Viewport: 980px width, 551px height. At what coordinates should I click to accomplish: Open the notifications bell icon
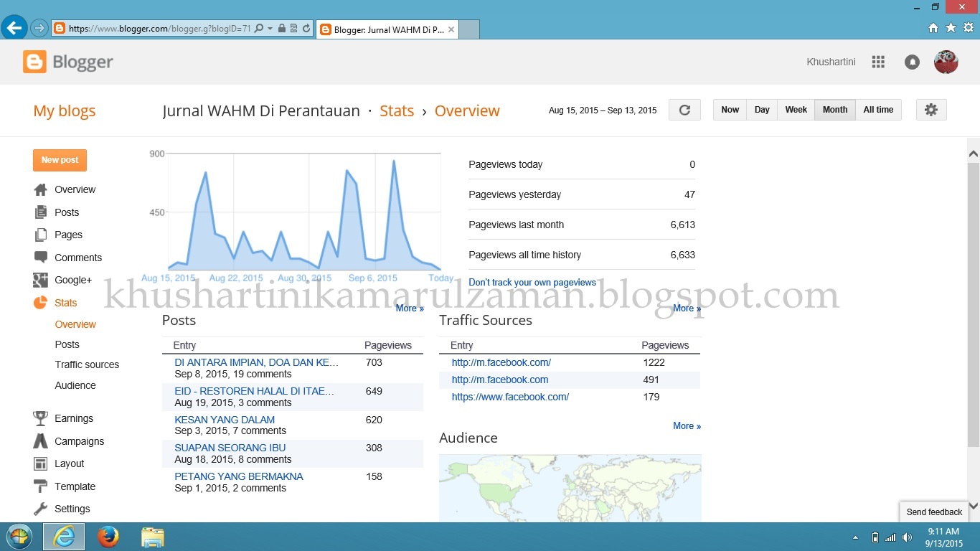[912, 62]
